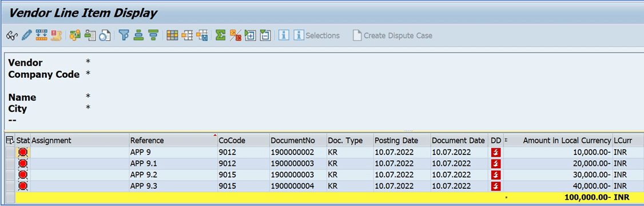Image resolution: width=644 pixels, height=206 pixels.
Task: Click Save Layout grid with disk icon
Action: (202, 35)
